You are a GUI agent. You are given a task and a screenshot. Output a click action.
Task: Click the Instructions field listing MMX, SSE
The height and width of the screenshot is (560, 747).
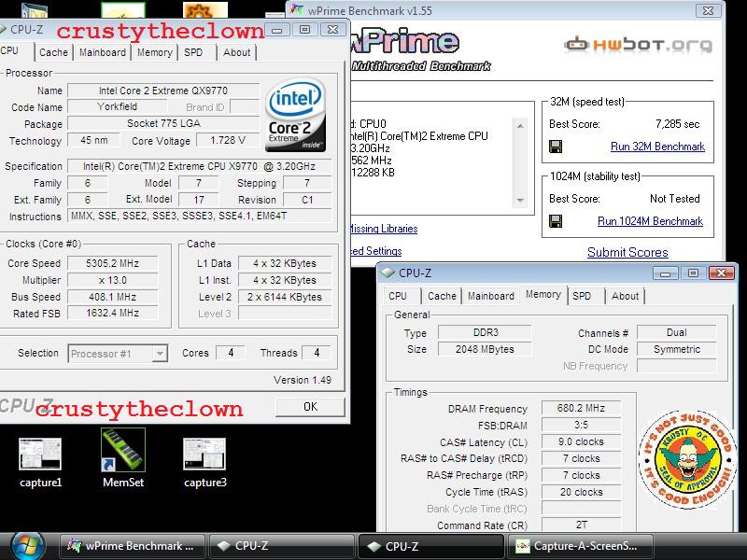pos(199,216)
